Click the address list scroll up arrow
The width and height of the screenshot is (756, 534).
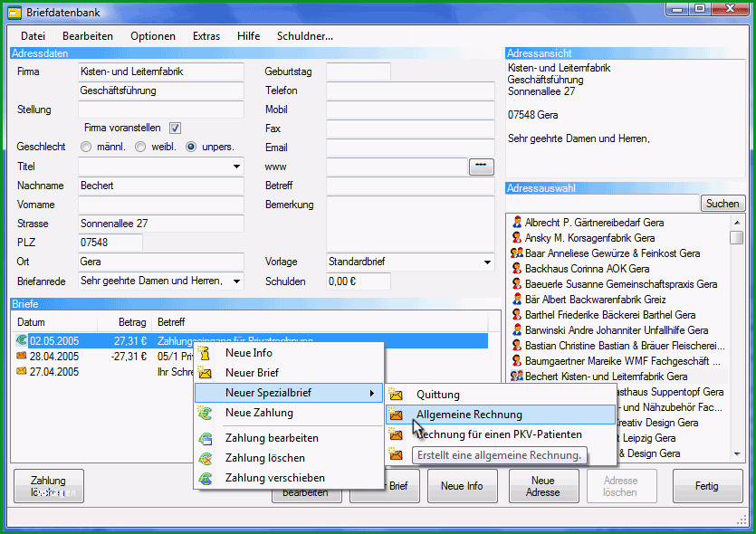[x=737, y=222]
